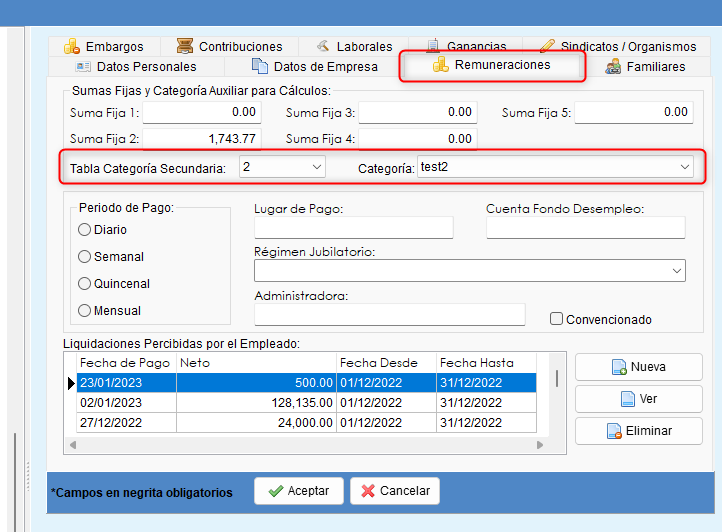The width and height of the screenshot is (722, 532).
Task: Click the people icon on Familiares tab
Action: pos(613,66)
